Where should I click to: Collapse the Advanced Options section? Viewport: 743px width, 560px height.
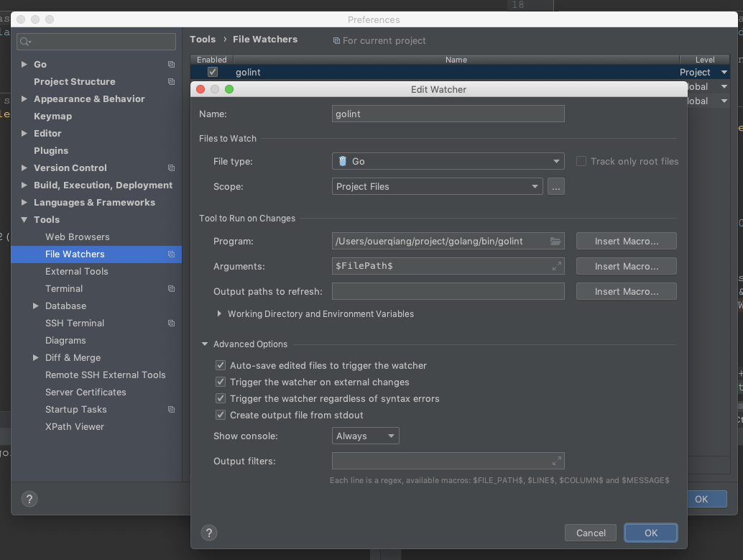point(205,344)
